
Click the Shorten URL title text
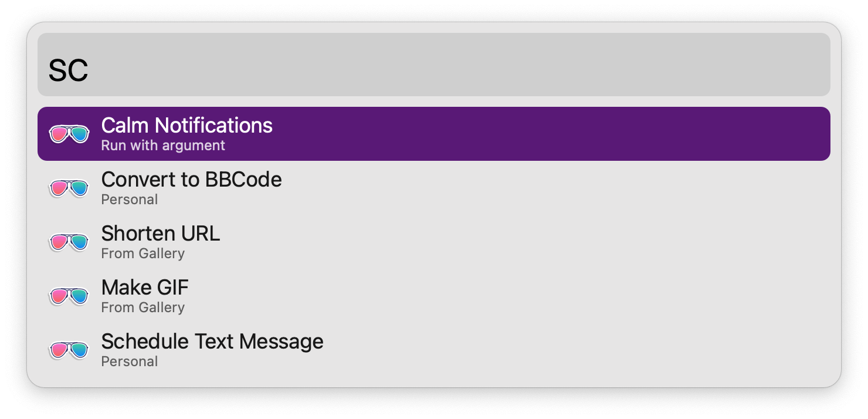pos(161,234)
